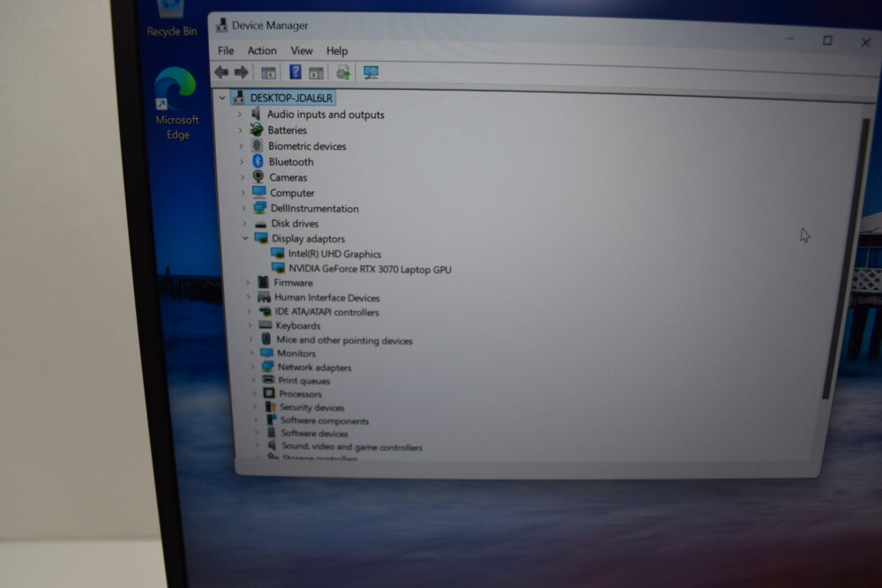The width and height of the screenshot is (882, 588).
Task: Click the Back arrow toolbar icon
Action: [x=221, y=72]
